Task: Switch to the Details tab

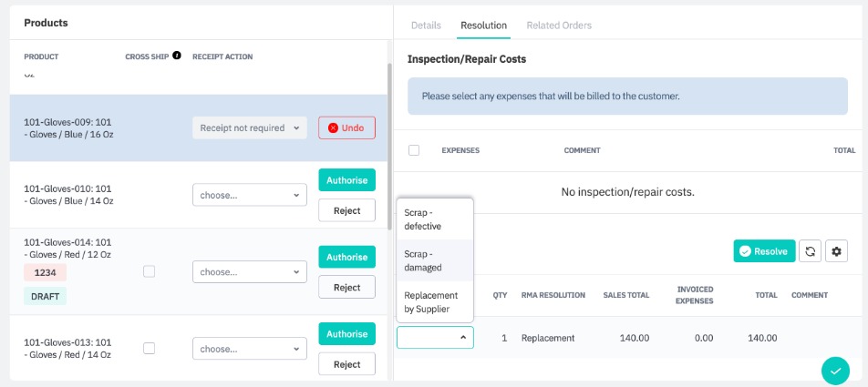Action: click(x=426, y=25)
